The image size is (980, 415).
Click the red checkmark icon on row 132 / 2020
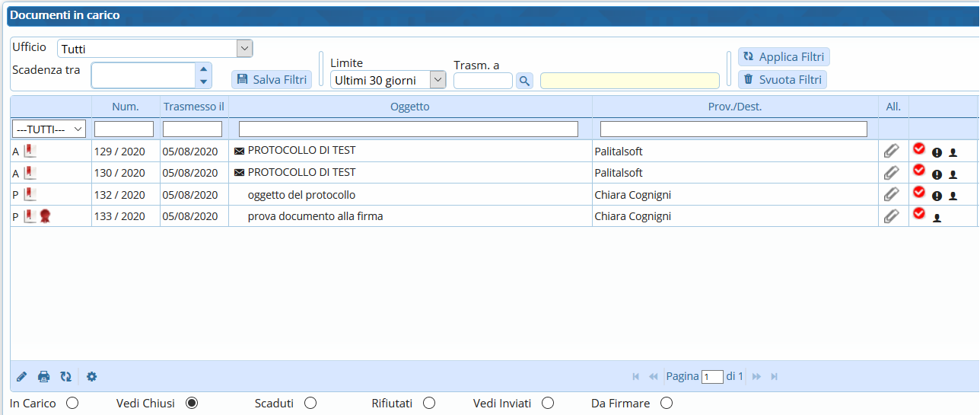pos(919,192)
